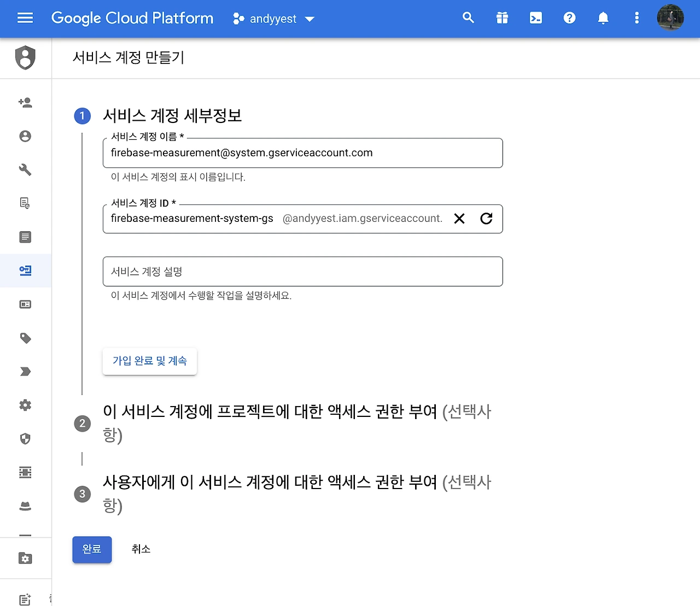Click the 서비스 계정 이름 input field
The image size is (700, 606).
pyautogui.click(x=302, y=153)
